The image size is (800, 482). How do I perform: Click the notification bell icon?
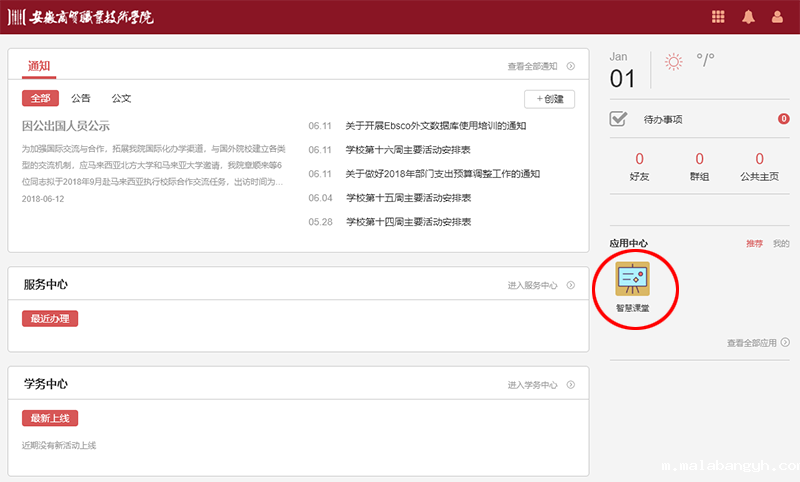coord(748,17)
